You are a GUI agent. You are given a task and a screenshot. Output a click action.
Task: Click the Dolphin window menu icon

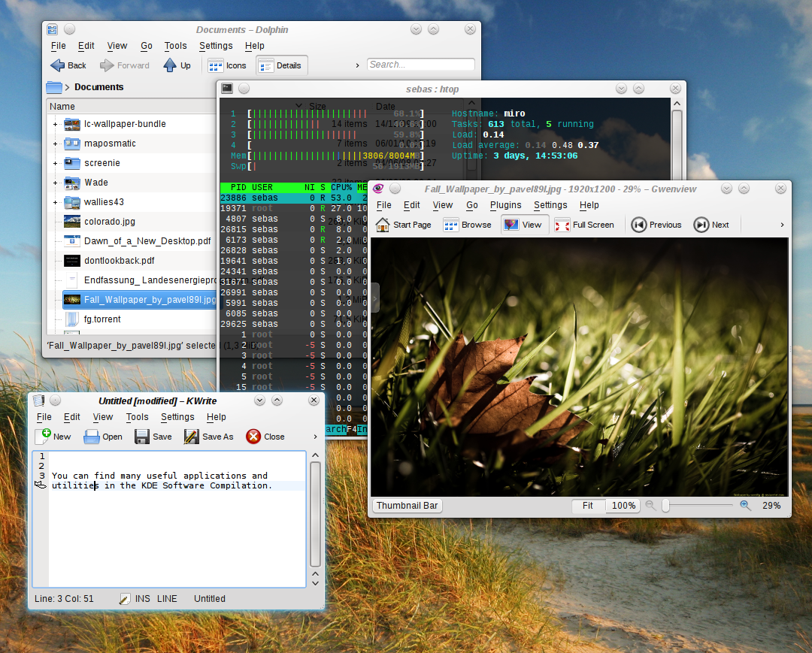click(53, 29)
